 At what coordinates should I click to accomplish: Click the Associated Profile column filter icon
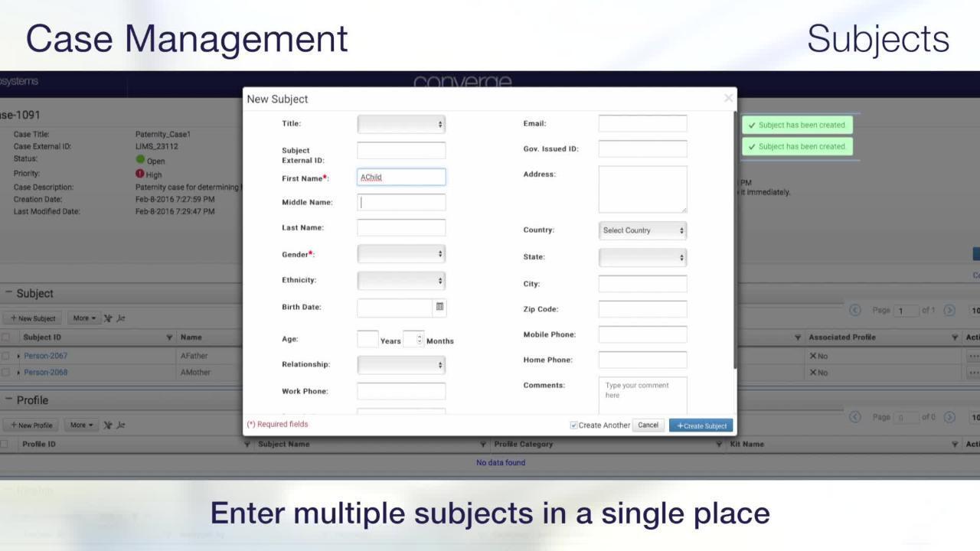[x=955, y=337]
